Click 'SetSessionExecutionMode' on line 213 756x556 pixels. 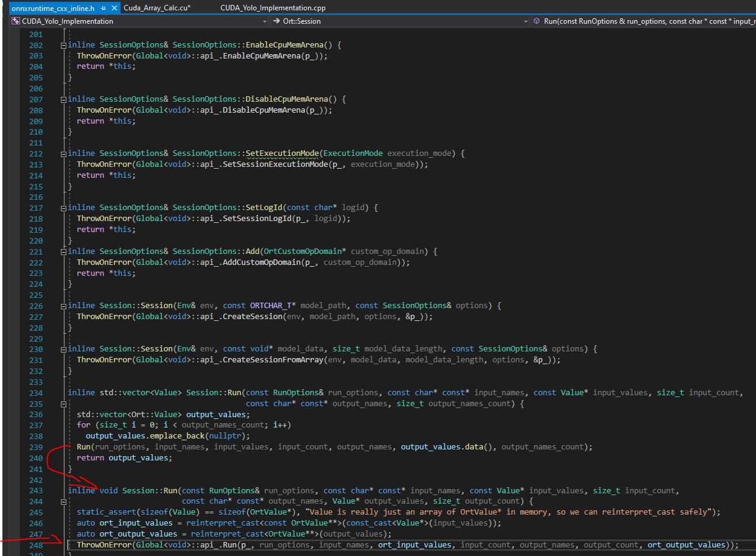pos(276,164)
